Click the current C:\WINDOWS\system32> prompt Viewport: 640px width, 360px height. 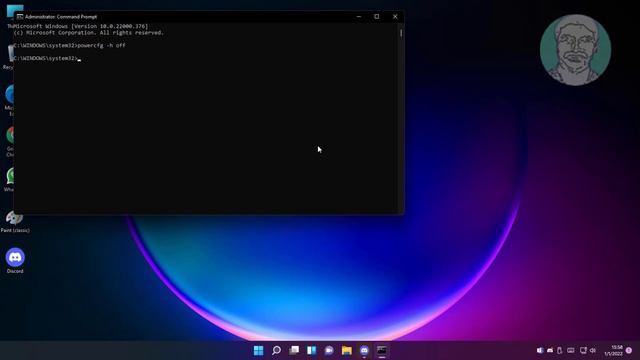[x=46, y=58]
